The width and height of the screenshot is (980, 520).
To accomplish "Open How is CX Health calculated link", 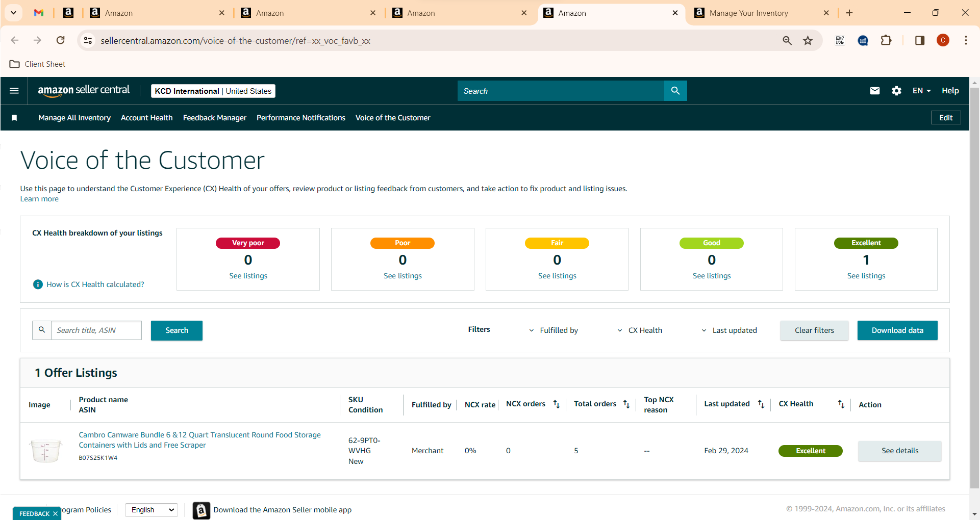I will 95,284.
